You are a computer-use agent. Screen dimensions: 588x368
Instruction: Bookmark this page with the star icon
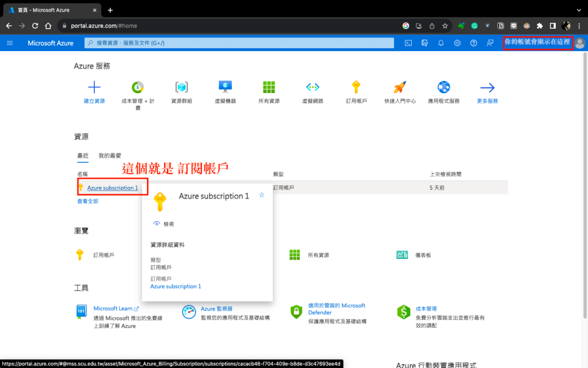pyautogui.click(x=445, y=26)
